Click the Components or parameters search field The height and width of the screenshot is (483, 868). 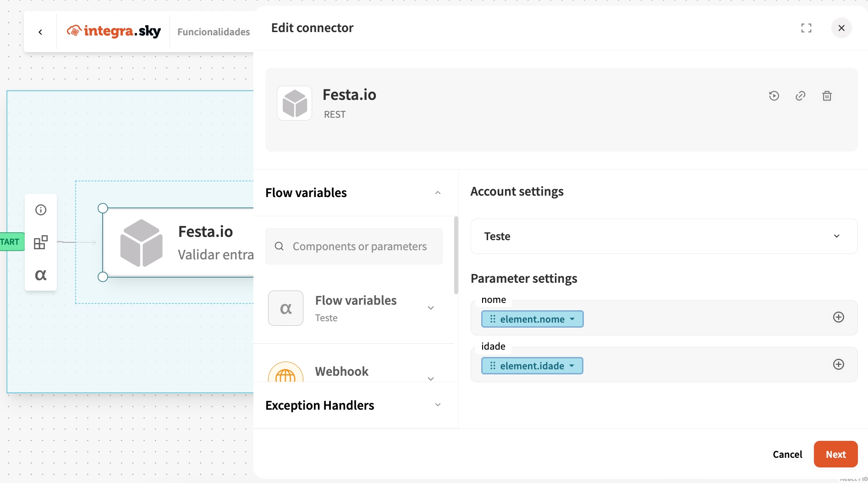[x=359, y=247]
